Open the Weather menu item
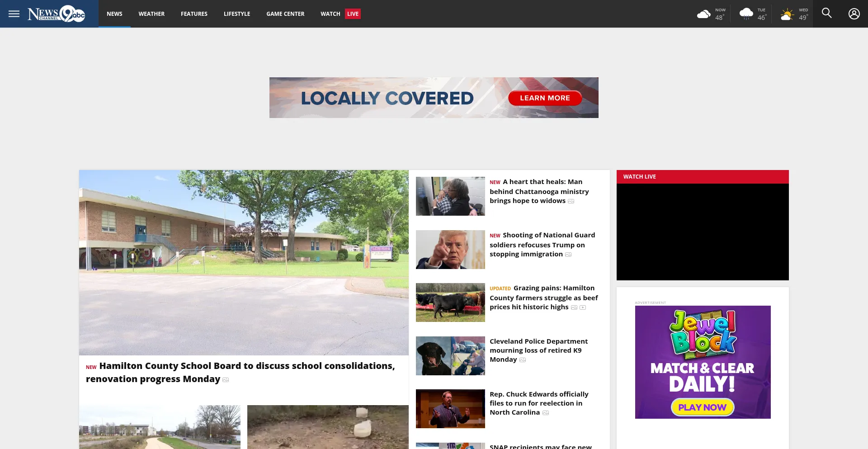The image size is (868, 449). click(151, 14)
